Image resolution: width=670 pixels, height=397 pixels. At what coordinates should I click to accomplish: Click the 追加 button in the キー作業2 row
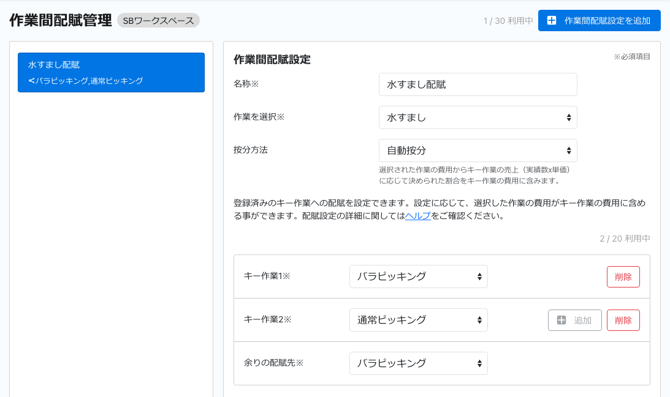[x=575, y=320]
